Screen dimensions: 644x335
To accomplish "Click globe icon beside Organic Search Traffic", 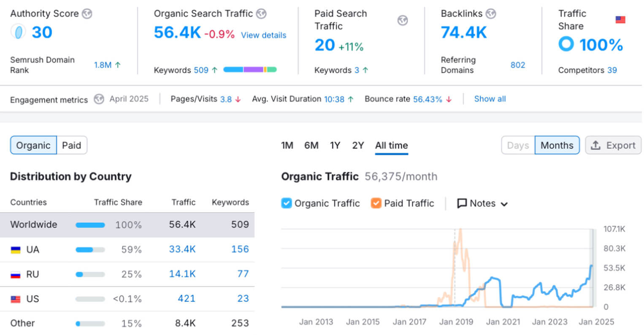I will [x=262, y=14].
